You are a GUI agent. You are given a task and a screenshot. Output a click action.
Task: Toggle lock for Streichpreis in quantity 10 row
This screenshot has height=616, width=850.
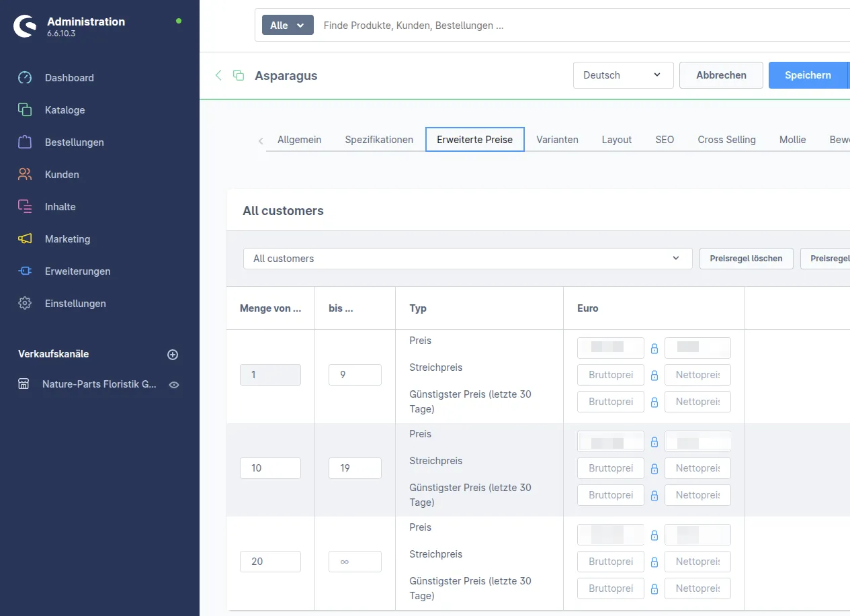tap(654, 469)
